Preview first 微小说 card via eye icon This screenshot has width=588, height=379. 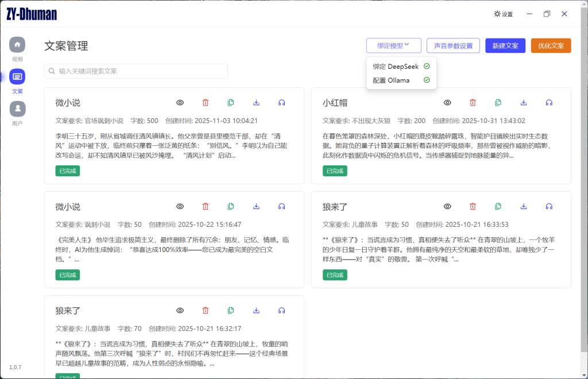pyautogui.click(x=180, y=103)
